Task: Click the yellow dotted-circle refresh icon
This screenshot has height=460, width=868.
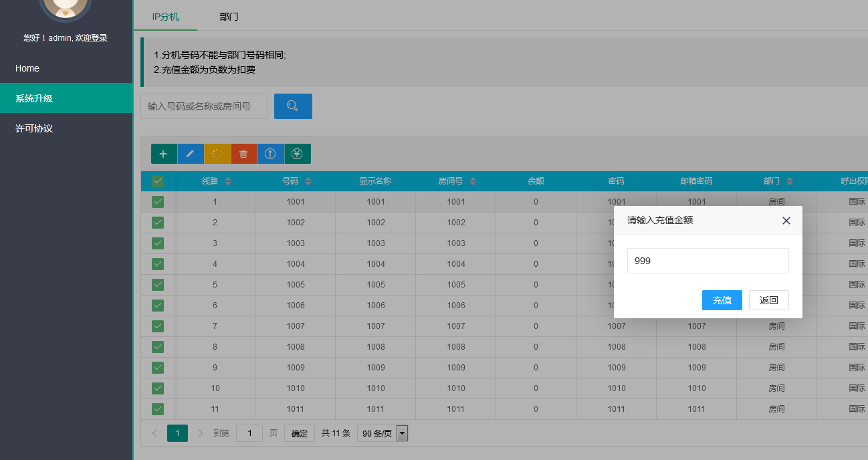Action: tap(217, 154)
